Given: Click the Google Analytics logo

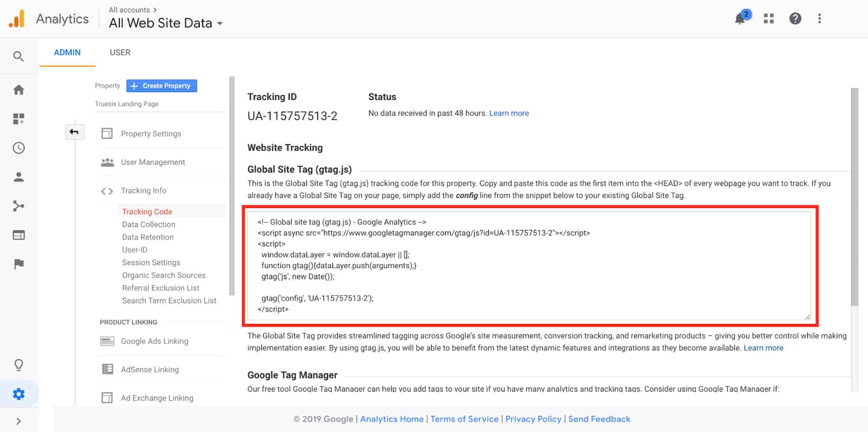Looking at the screenshot, I should [17, 19].
